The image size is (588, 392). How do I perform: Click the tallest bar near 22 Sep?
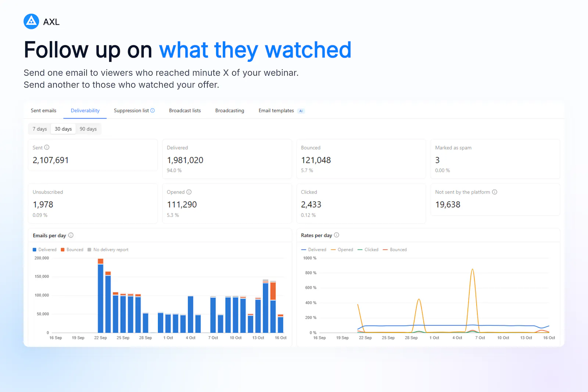click(x=100, y=296)
